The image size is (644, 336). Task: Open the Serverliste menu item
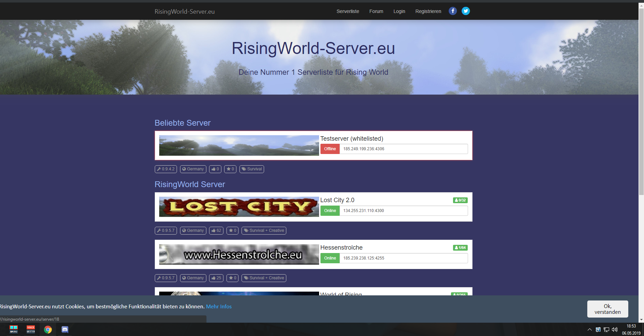coord(347,11)
